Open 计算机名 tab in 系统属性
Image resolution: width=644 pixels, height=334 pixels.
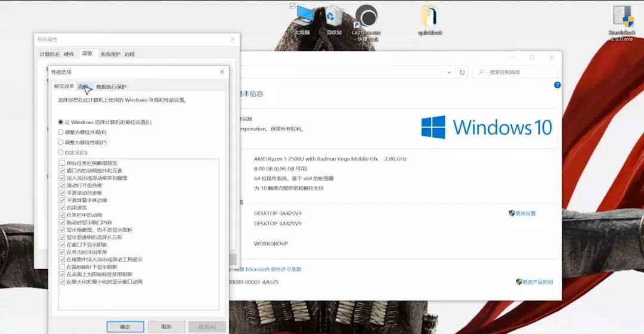coord(49,54)
